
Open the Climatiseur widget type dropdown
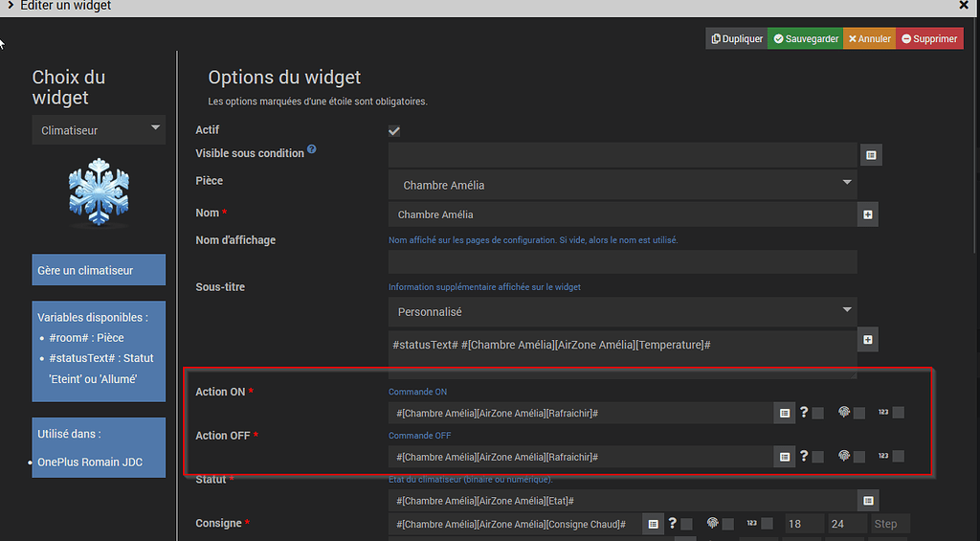point(99,130)
